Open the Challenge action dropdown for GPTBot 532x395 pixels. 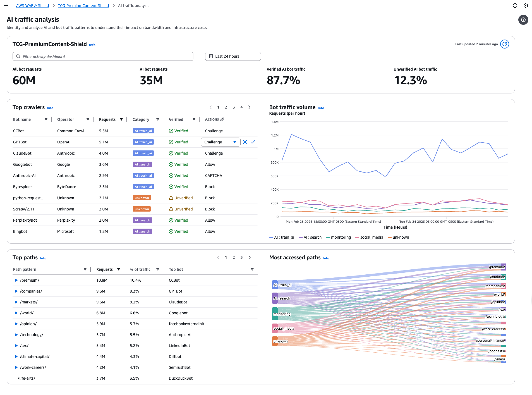[220, 142]
